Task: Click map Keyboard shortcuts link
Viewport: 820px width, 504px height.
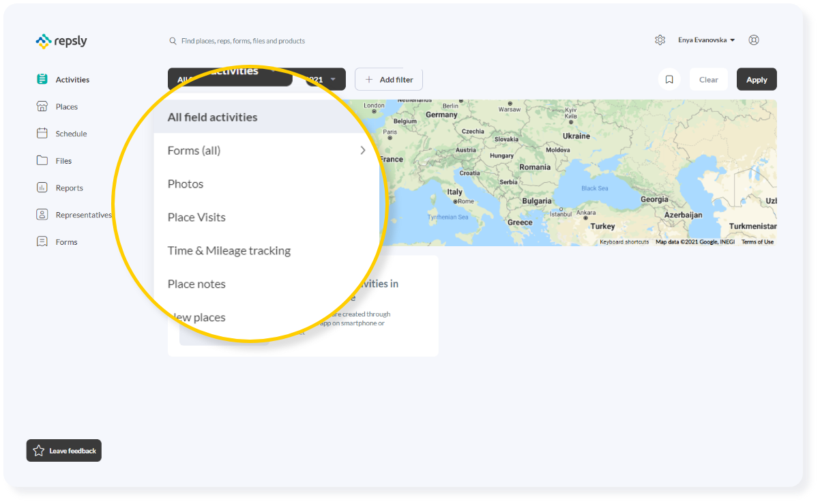Action: pyautogui.click(x=624, y=242)
